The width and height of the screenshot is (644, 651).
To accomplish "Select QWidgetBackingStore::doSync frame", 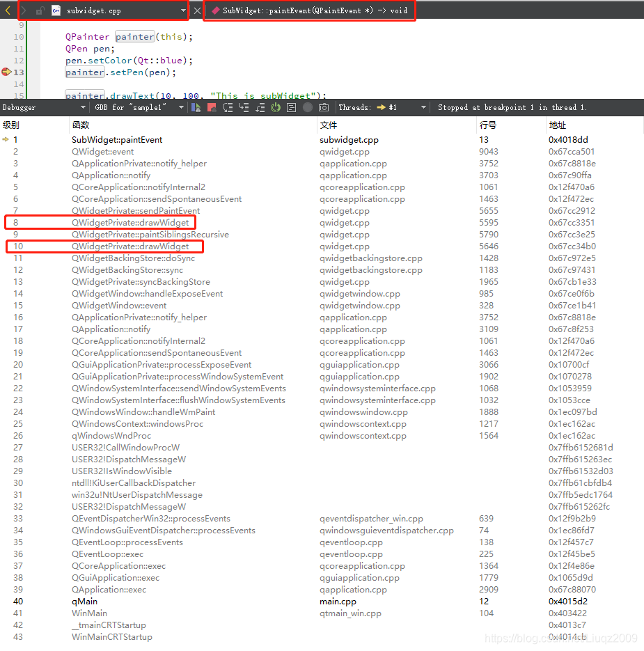I will [x=322, y=258].
